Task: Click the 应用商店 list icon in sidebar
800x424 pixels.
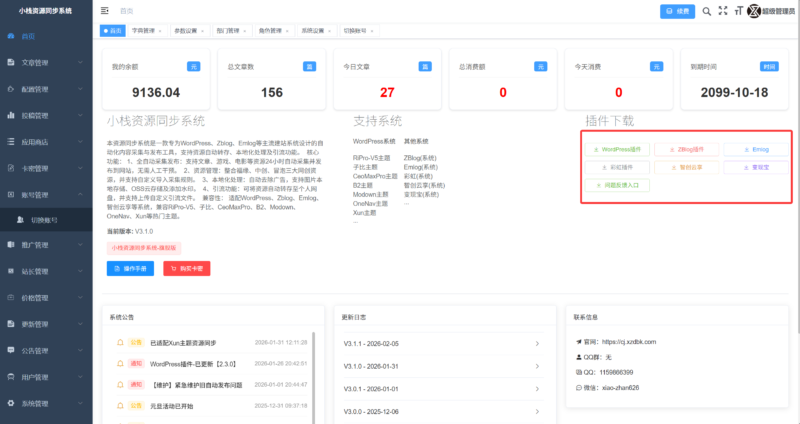Action: pos(11,142)
